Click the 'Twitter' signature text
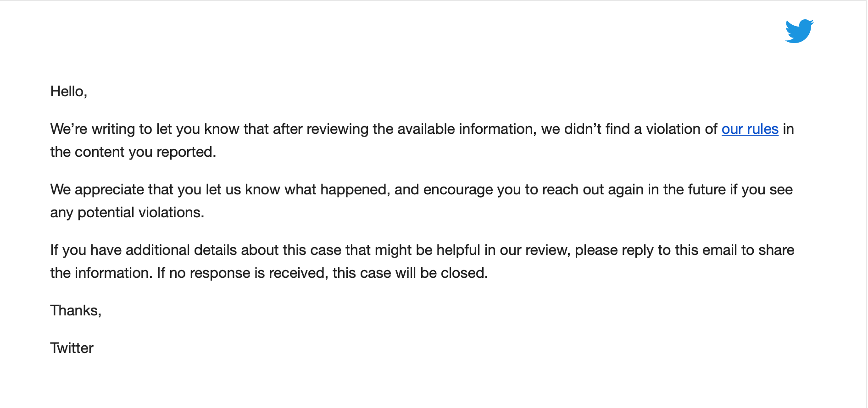The height and width of the screenshot is (408, 868). click(x=72, y=348)
